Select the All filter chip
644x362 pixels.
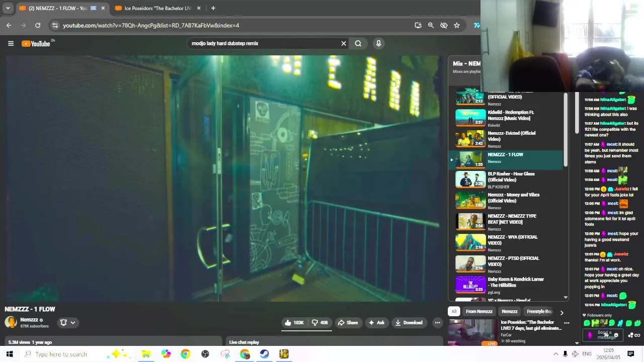(x=454, y=312)
